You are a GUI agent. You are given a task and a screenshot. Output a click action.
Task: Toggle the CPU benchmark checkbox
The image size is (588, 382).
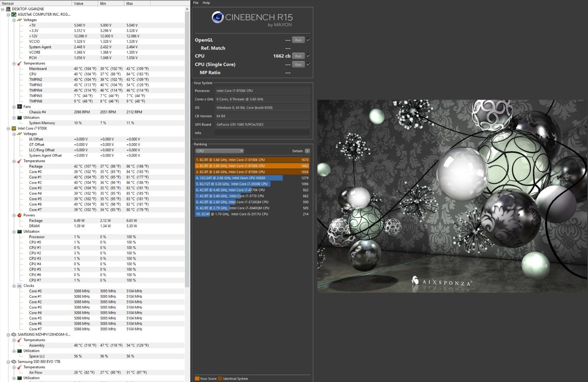pos(308,56)
